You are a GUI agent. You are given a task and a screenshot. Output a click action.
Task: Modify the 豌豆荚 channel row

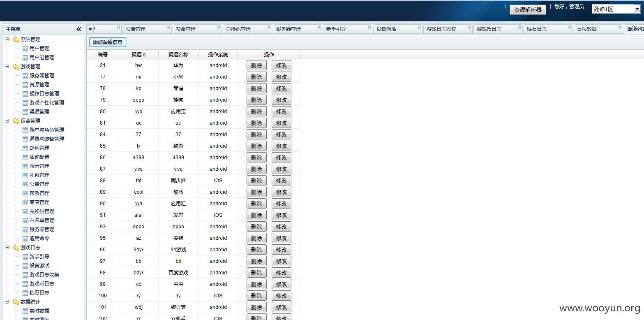tap(282, 307)
